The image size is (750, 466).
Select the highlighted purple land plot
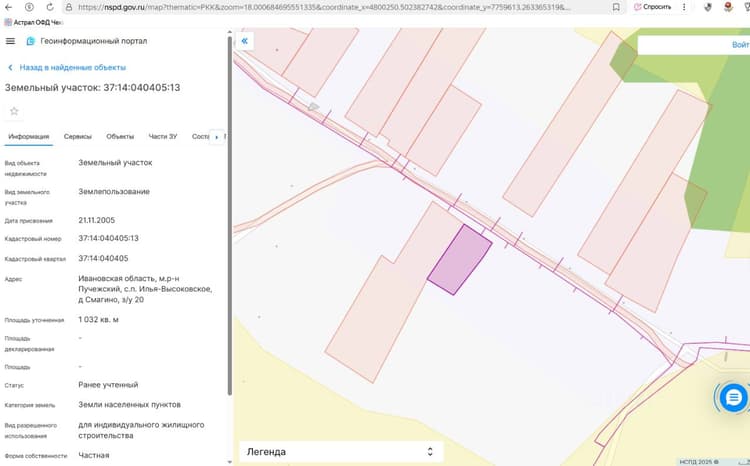[460, 260]
